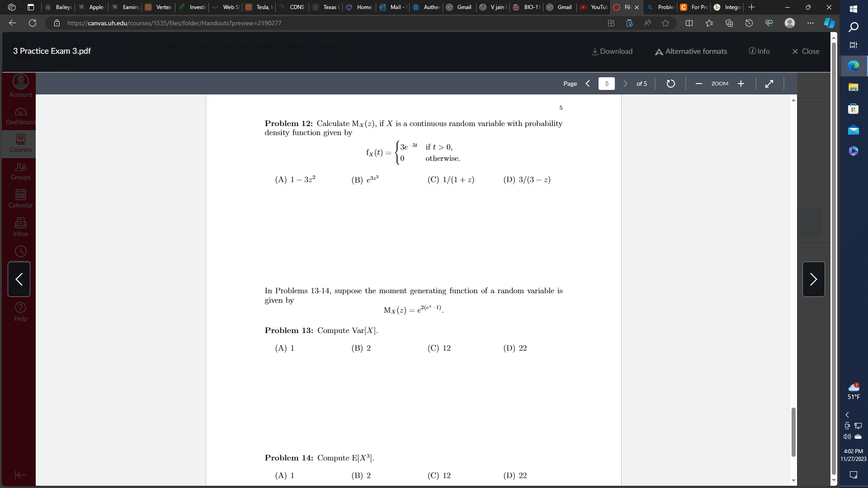This screenshot has height=488, width=868.
Task: Open a new browser tab
Action: click(751, 7)
